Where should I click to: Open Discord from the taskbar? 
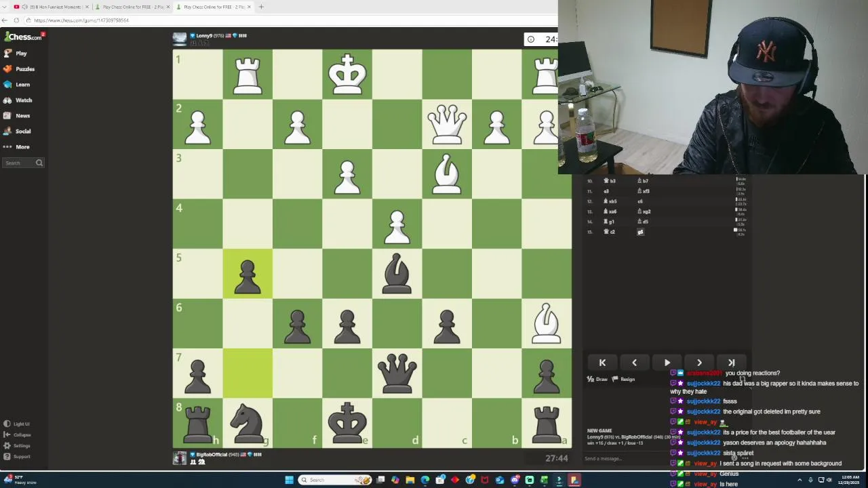point(515,480)
